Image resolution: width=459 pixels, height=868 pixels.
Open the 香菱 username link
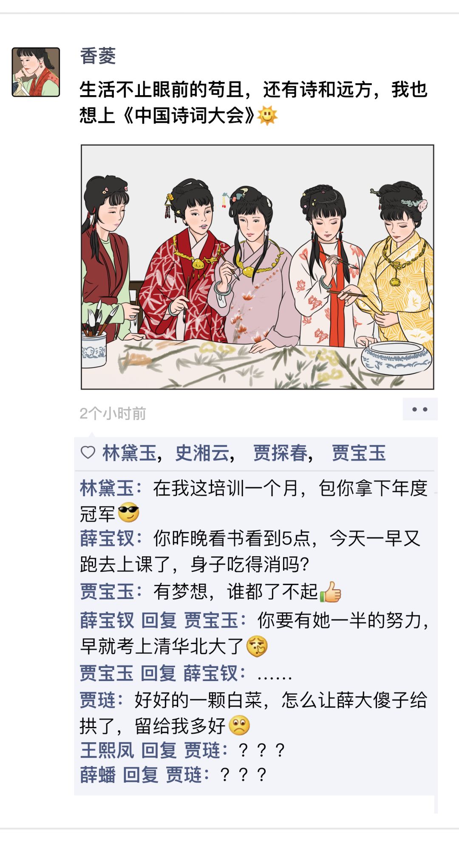[x=98, y=56]
